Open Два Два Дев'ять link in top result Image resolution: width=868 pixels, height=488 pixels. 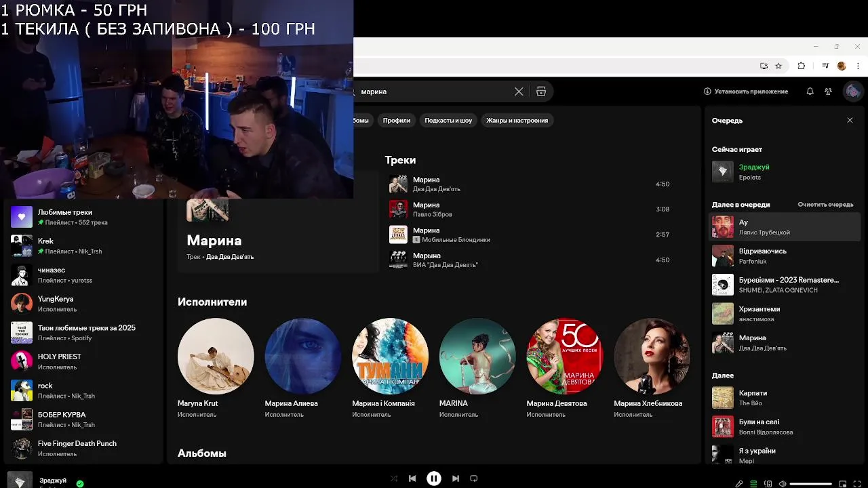[230, 257]
